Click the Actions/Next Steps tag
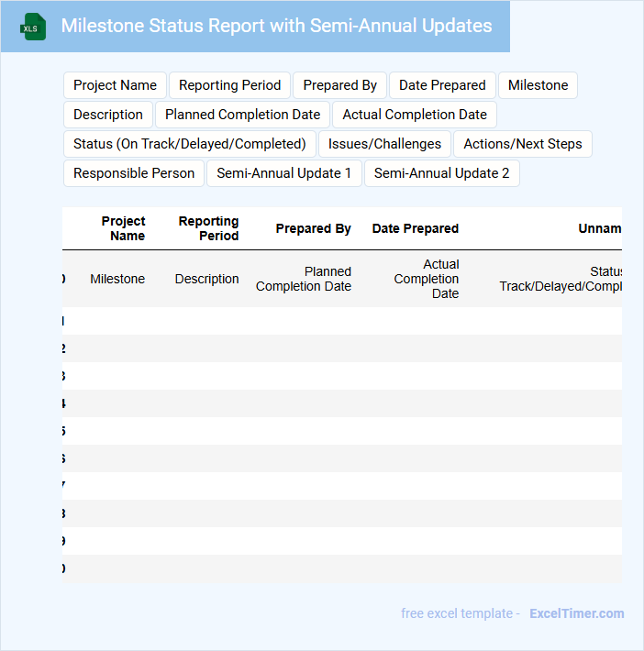This screenshot has width=644, height=651. (522, 144)
